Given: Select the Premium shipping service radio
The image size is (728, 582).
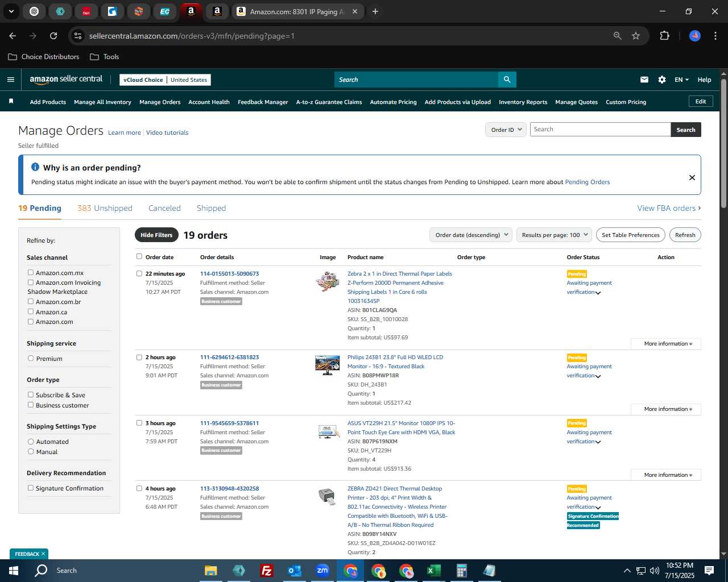Looking at the screenshot, I should (31, 358).
